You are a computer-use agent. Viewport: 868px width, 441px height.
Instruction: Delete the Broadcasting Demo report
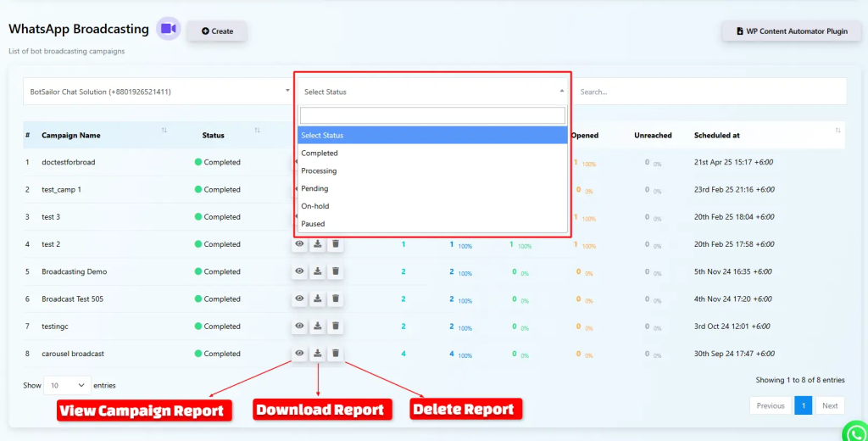tap(336, 271)
